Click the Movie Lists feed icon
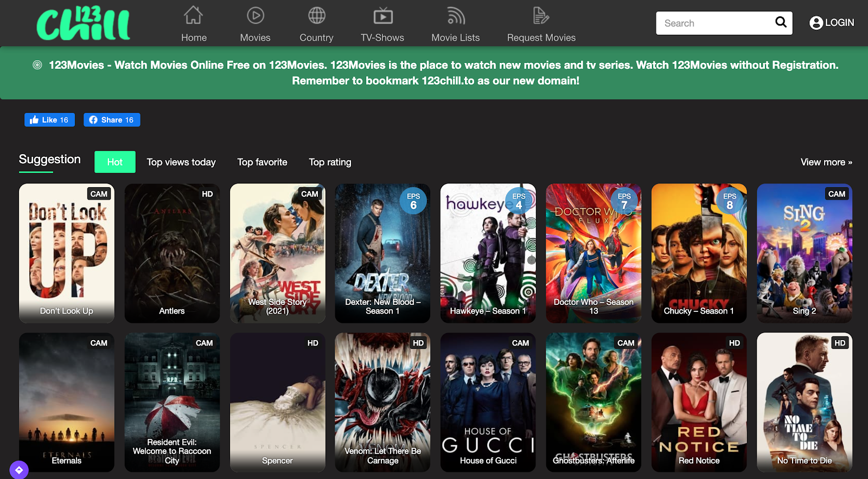This screenshot has height=479, width=868. tap(456, 16)
